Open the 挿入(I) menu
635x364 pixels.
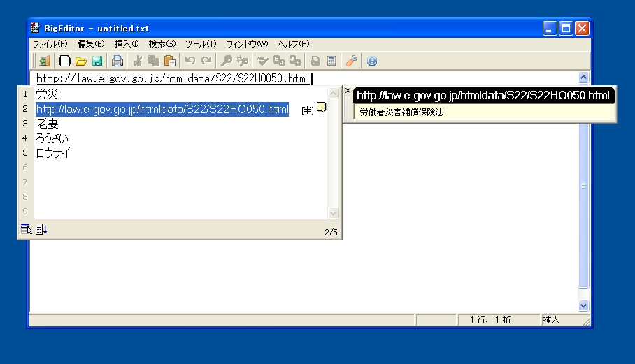coord(127,44)
